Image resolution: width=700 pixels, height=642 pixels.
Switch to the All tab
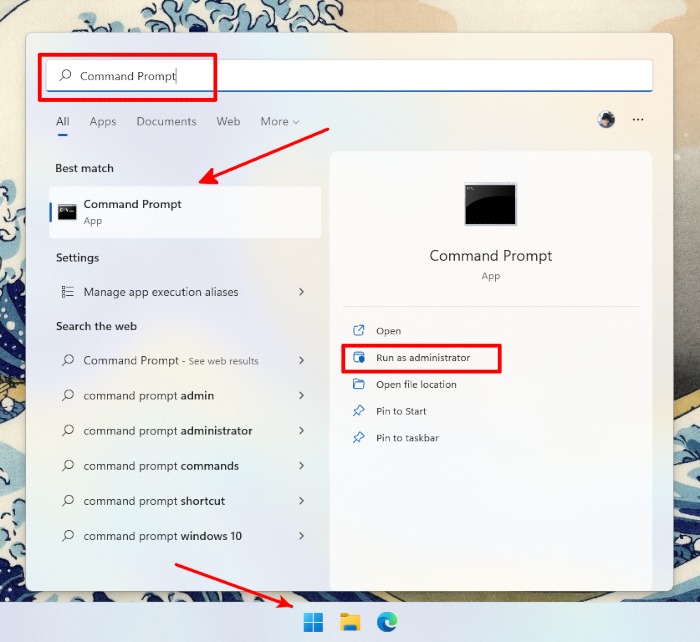pos(62,121)
